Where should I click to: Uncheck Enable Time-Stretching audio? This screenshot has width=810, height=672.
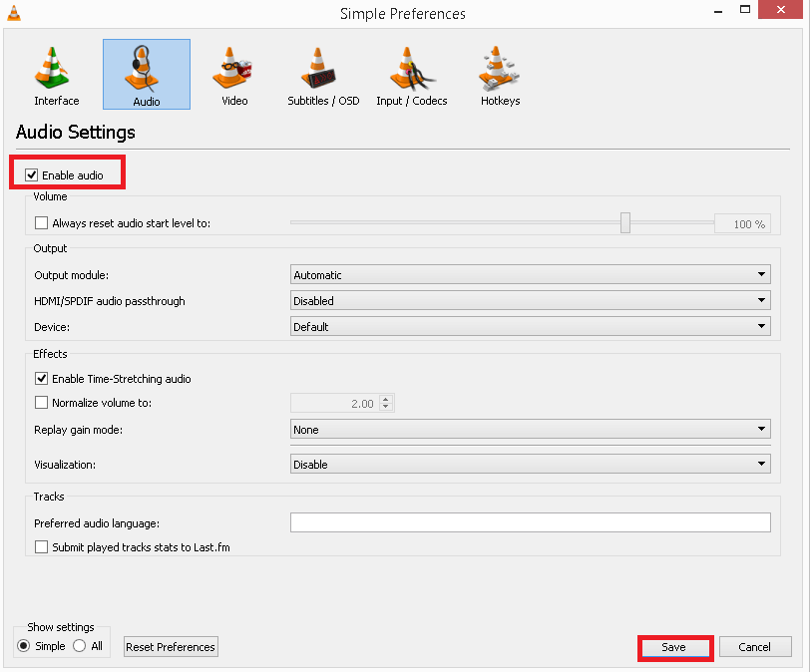coord(41,378)
